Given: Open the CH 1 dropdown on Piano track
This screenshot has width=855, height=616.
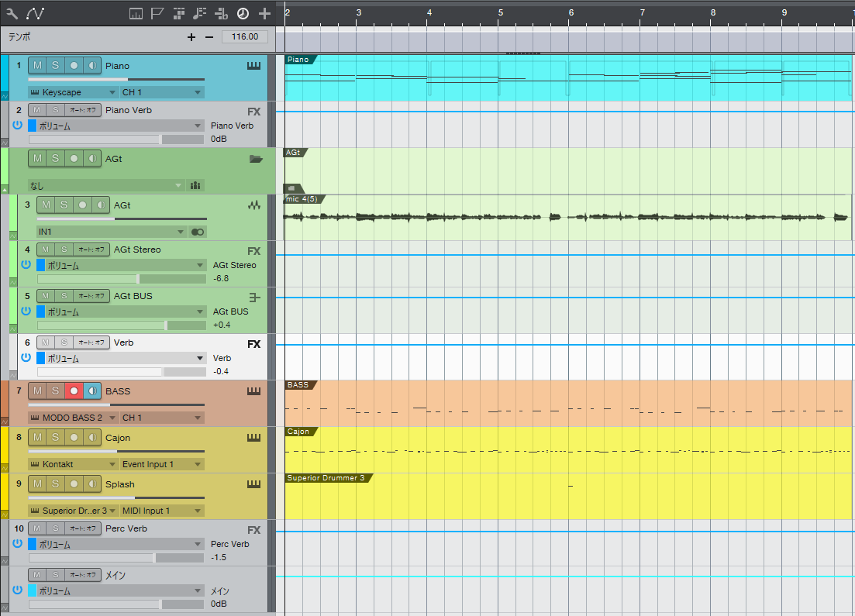Looking at the screenshot, I should (x=162, y=92).
